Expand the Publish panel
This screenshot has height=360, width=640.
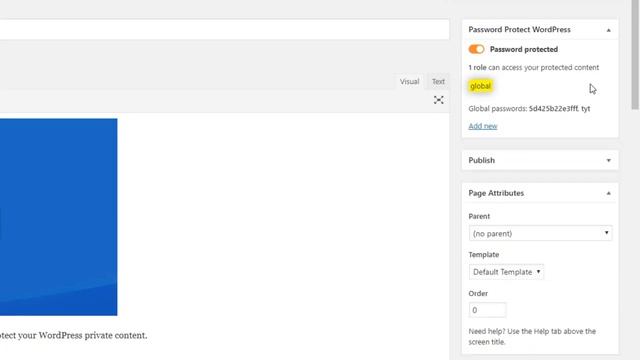coord(609,160)
